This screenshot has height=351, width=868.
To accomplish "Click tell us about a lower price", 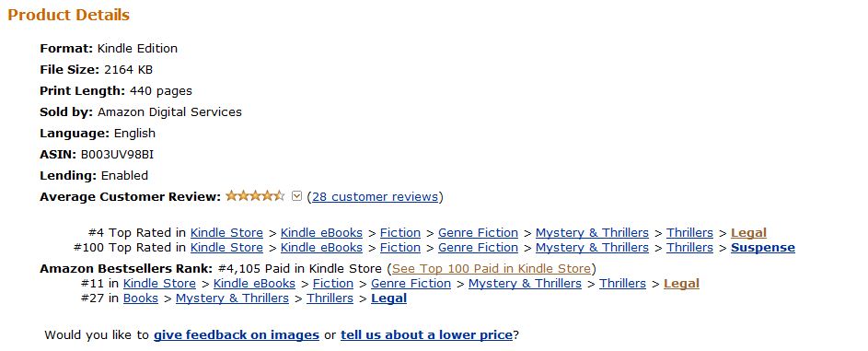I will point(426,335).
